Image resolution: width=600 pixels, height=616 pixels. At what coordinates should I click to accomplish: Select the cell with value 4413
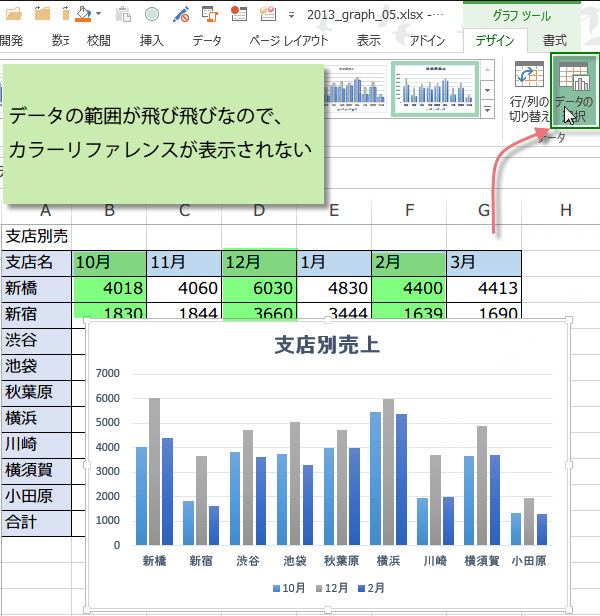(x=484, y=289)
